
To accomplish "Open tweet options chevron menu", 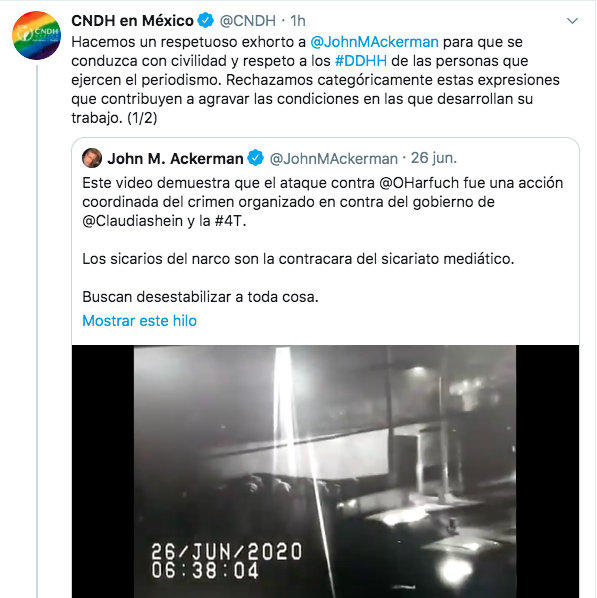I will [572, 21].
